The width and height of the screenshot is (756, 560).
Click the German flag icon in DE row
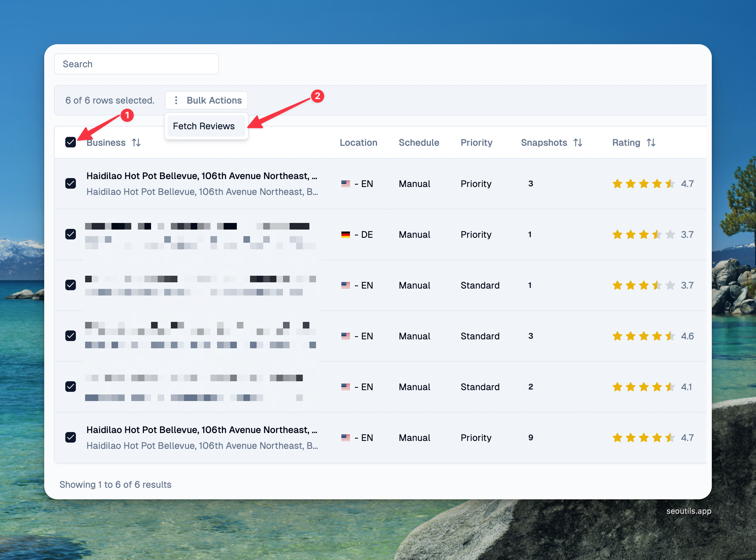(x=345, y=234)
